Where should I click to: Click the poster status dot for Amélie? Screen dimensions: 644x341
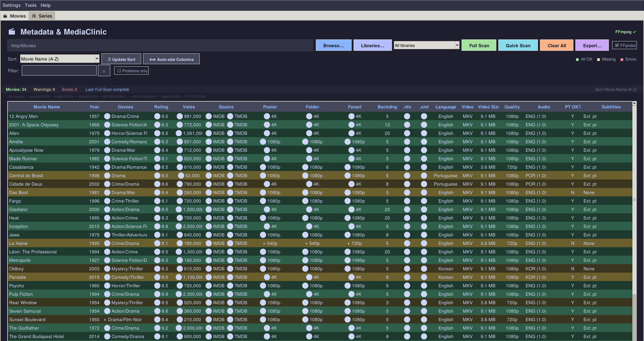click(263, 141)
